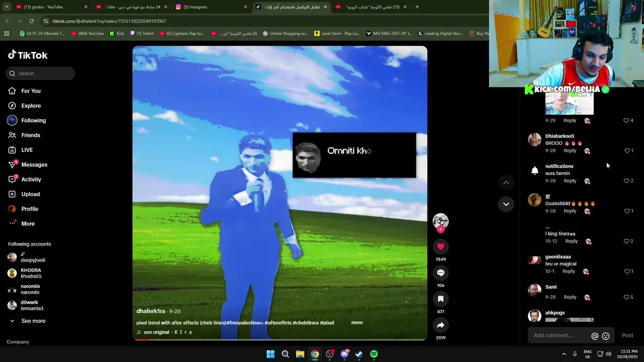Share the video with arrow icon

[x=441, y=325]
